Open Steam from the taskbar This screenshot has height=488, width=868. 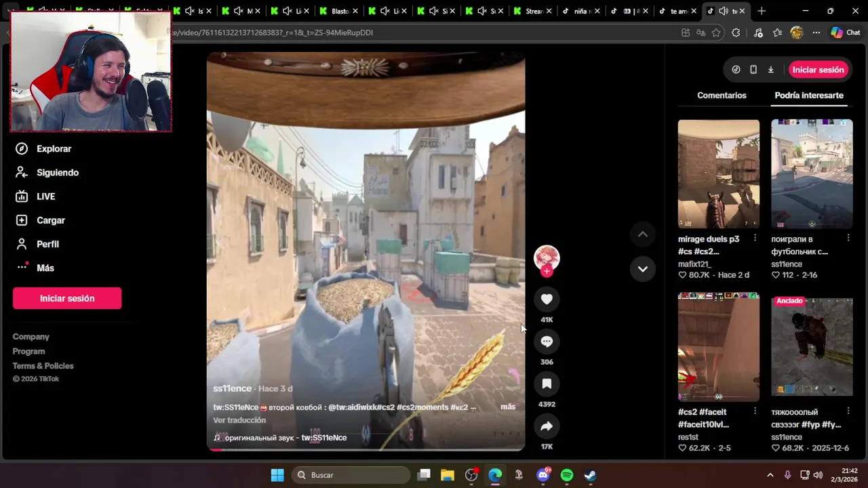(x=591, y=475)
